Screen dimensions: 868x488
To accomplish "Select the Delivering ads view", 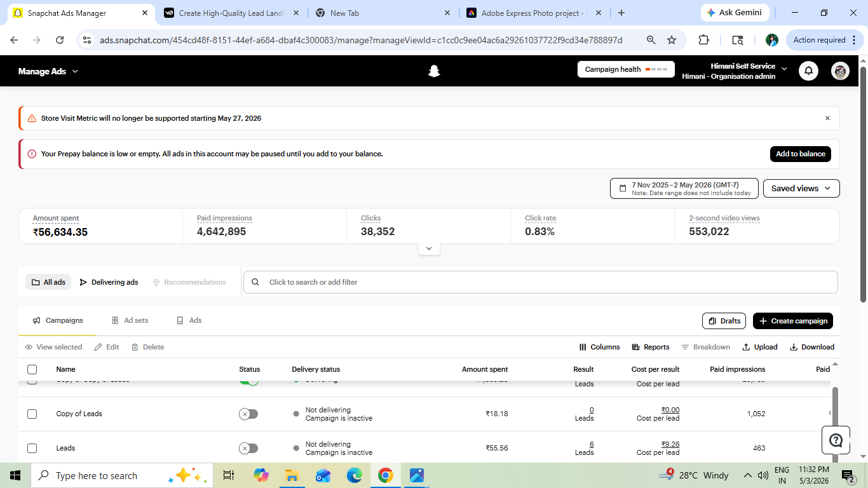I will pos(109,282).
